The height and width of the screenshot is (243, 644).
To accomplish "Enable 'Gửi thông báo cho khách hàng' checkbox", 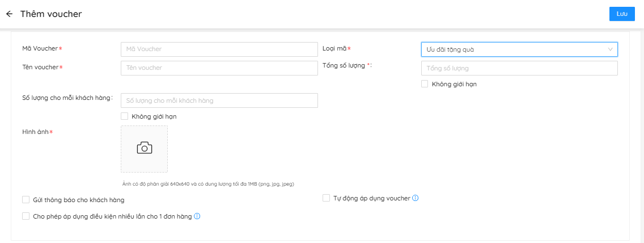I will (26, 200).
